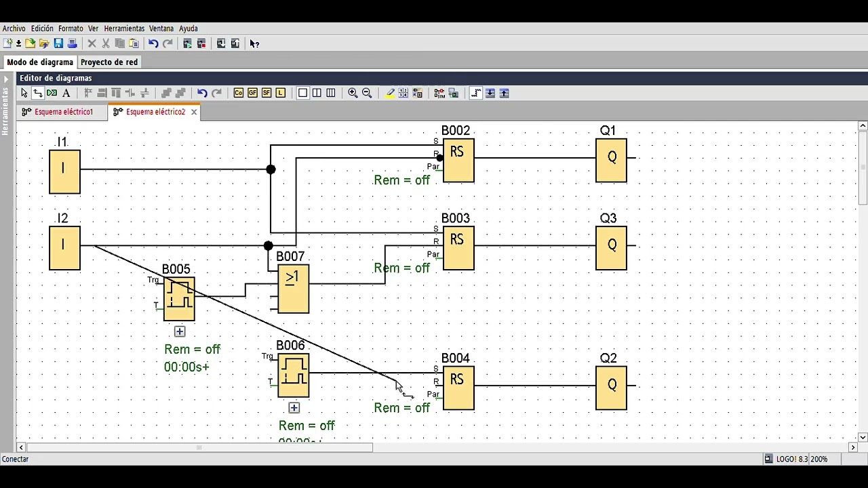
Task: Select the cut/join connections tool
Action: [52, 93]
